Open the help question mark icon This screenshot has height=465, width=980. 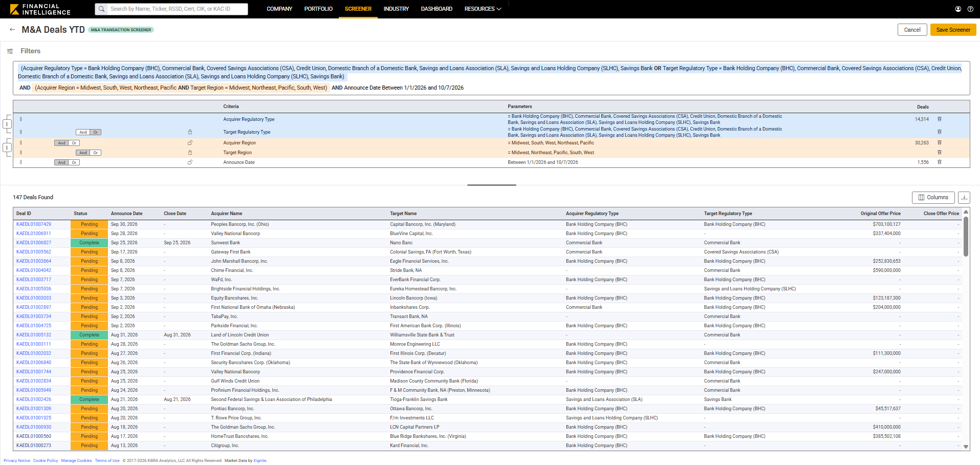coord(970,9)
